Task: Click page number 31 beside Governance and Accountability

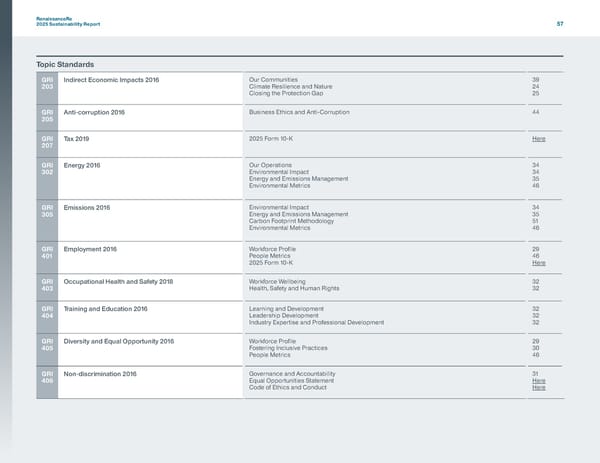Action: [535, 374]
